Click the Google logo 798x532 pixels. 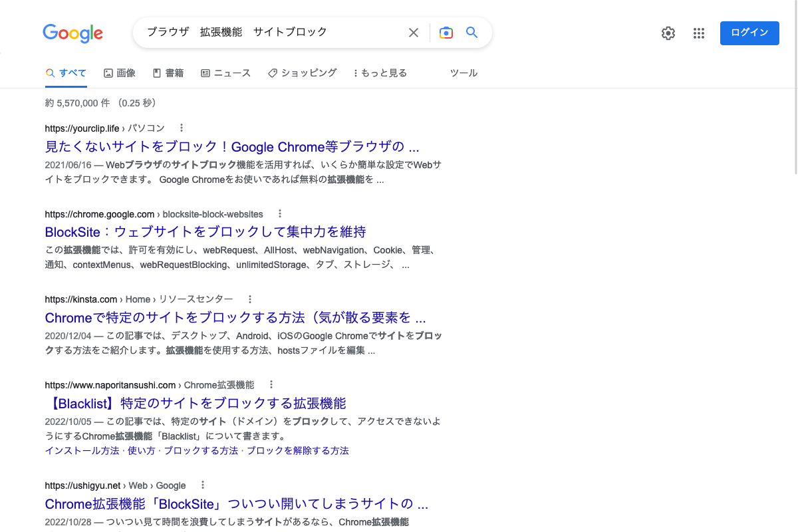[72, 33]
